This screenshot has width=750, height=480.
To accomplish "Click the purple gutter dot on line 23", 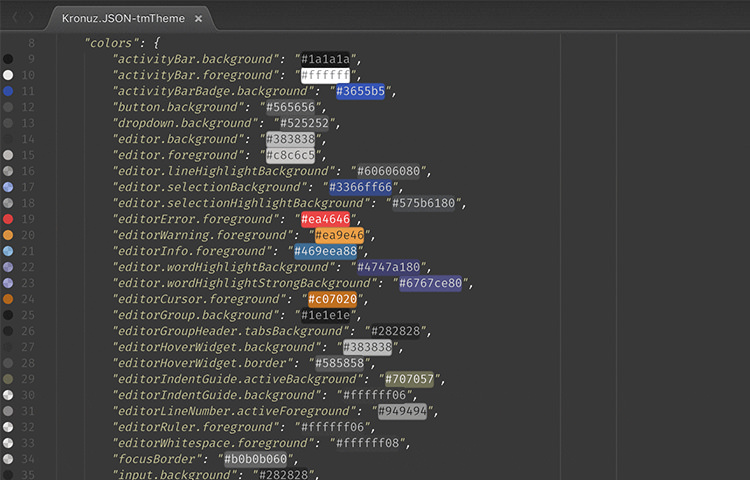I will (x=8, y=283).
